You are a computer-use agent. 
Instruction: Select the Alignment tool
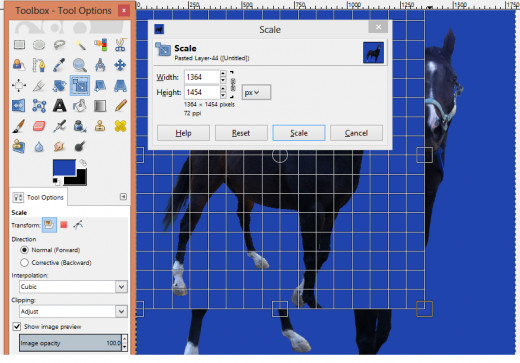click(x=19, y=86)
